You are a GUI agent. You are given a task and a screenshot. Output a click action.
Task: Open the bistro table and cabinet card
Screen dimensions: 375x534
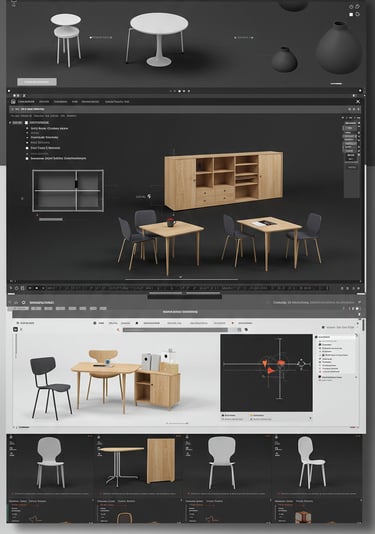pyautogui.click(x=138, y=462)
